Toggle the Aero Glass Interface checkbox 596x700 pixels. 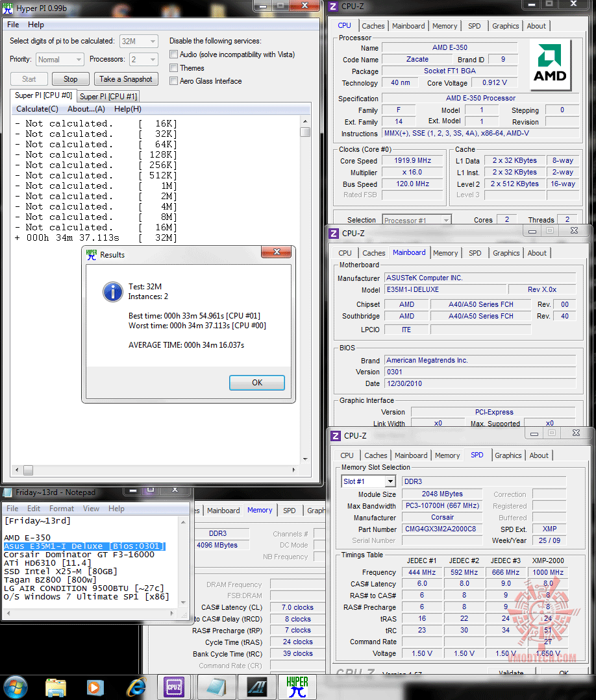click(174, 81)
